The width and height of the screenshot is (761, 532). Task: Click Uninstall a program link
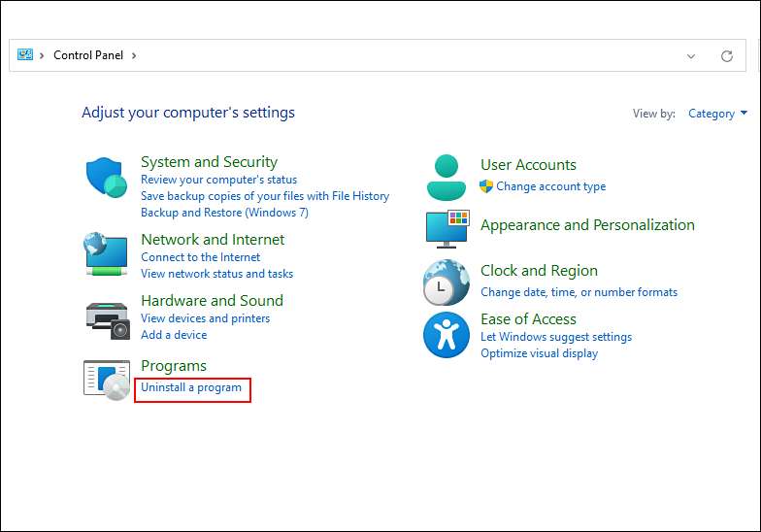(x=191, y=388)
